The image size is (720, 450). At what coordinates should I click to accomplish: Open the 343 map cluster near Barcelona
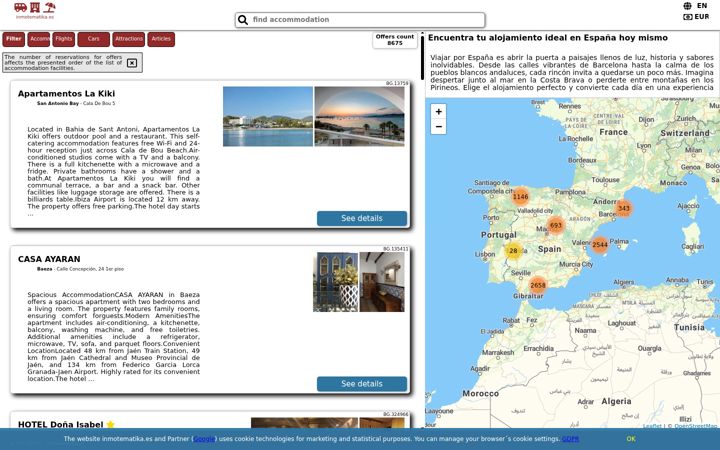(x=624, y=208)
